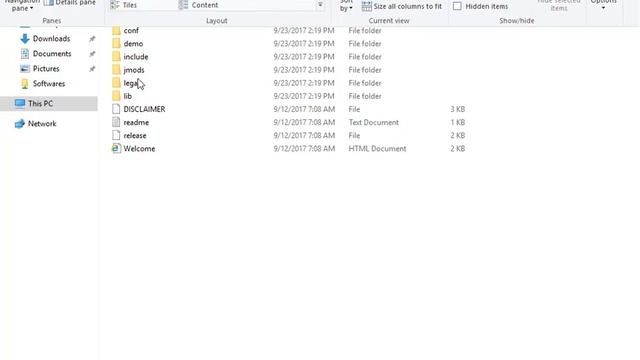Click the demo folder icon
The image size is (640, 360).
coord(116,44)
